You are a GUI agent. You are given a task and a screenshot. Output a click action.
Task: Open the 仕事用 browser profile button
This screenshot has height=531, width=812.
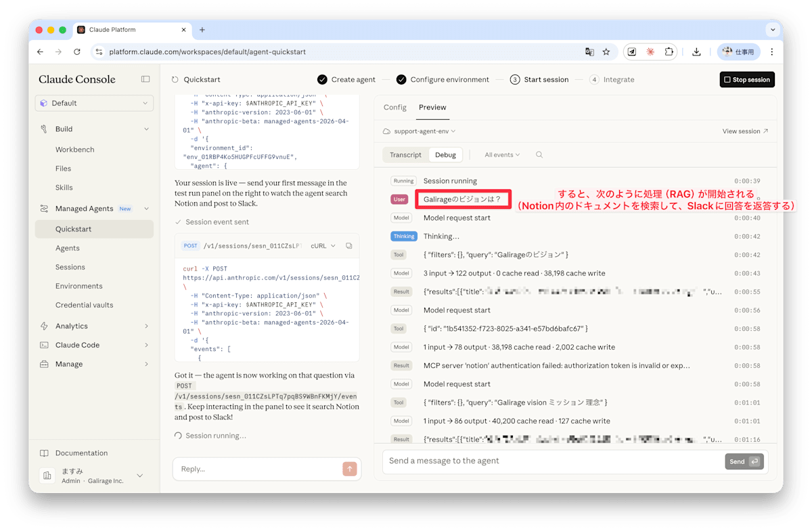[x=738, y=51]
